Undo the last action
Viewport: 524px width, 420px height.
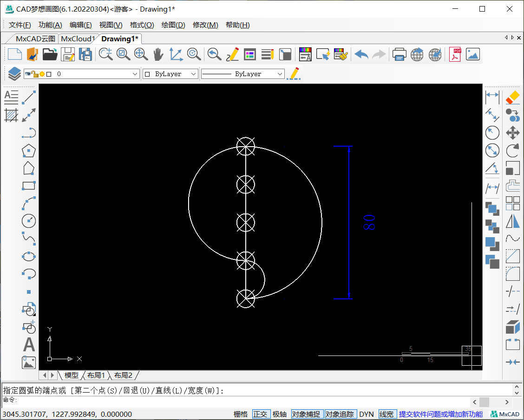(361, 54)
